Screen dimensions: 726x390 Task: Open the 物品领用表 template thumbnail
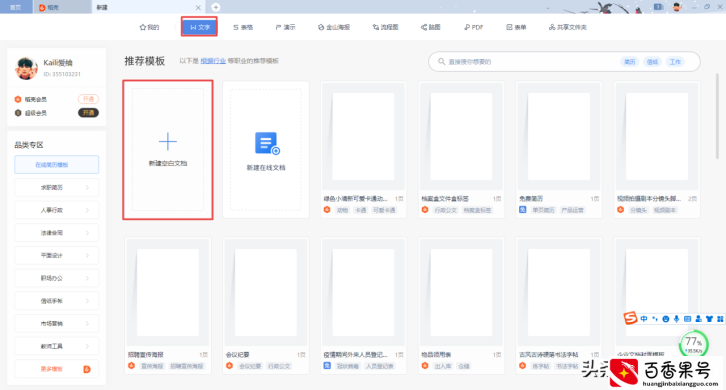coord(461,292)
